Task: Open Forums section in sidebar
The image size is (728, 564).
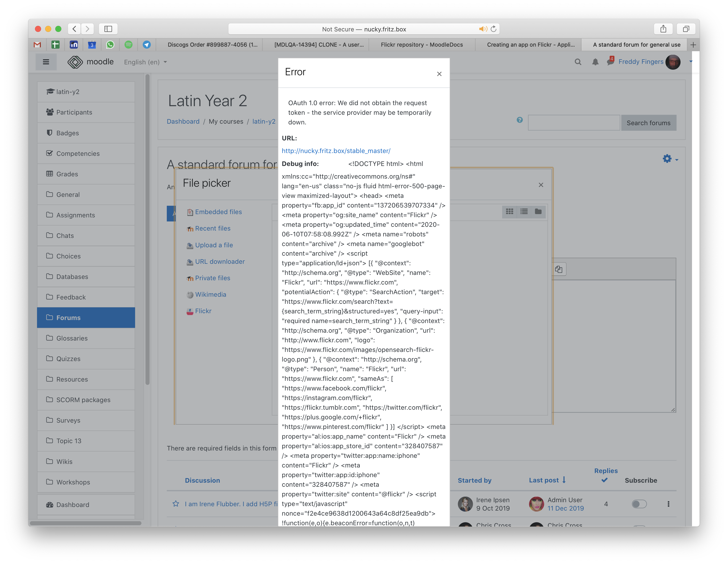Action: point(86,317)
